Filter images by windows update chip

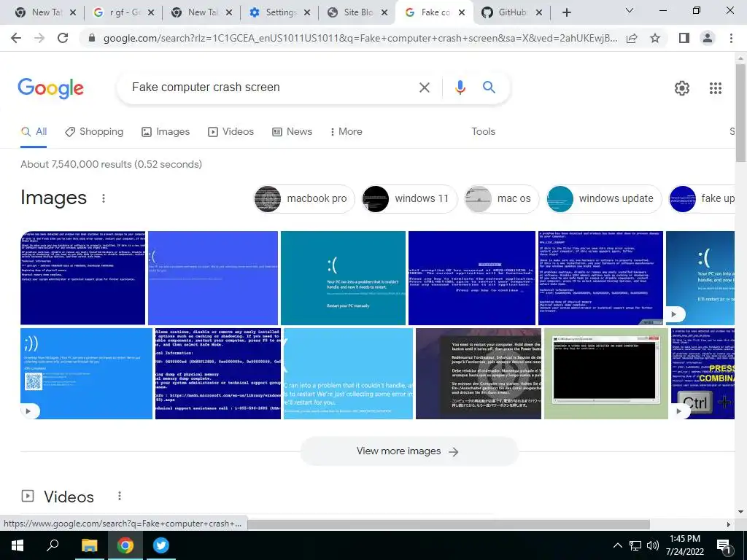(603, 198)
